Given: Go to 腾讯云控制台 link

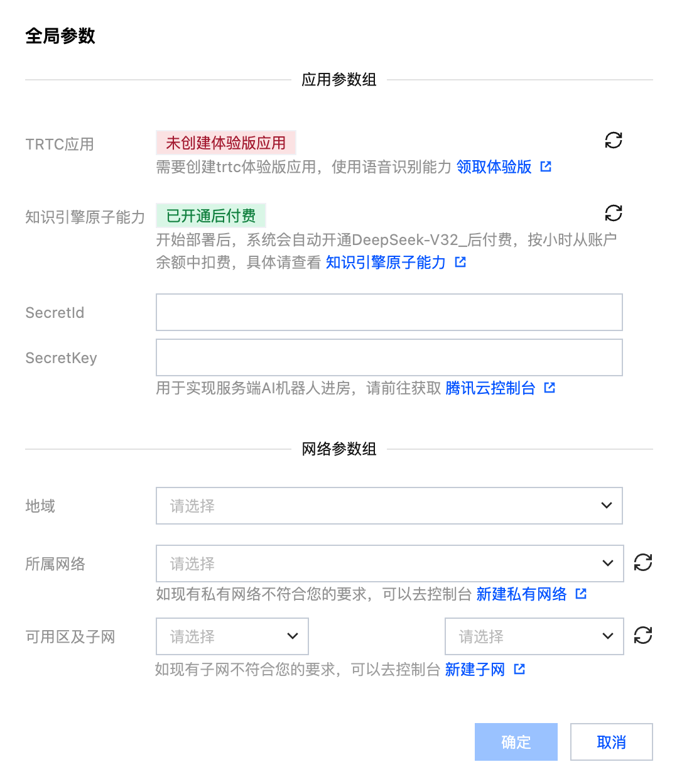Looking at the screenshot, I should [490, 388].
